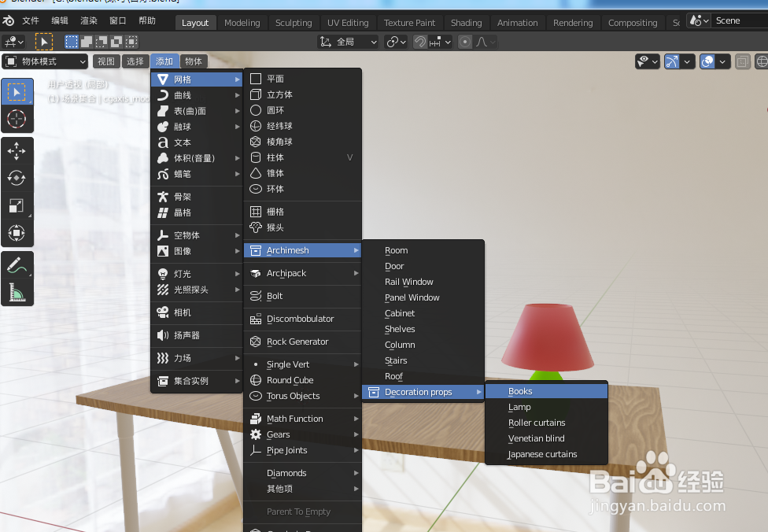Toggle the gizmo visibility control
Viewport: 768px width, 532px height.
(671, 61)
